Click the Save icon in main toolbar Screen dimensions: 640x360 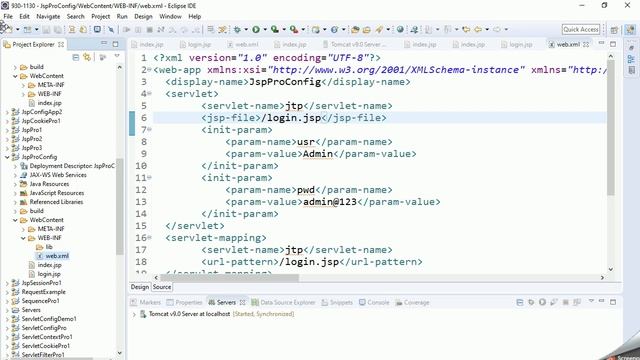pyautogui.click(x=46, y=30)
